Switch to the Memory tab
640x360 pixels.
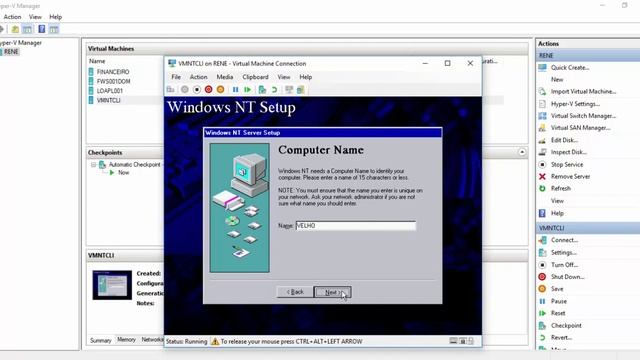(x=126, y=340)
